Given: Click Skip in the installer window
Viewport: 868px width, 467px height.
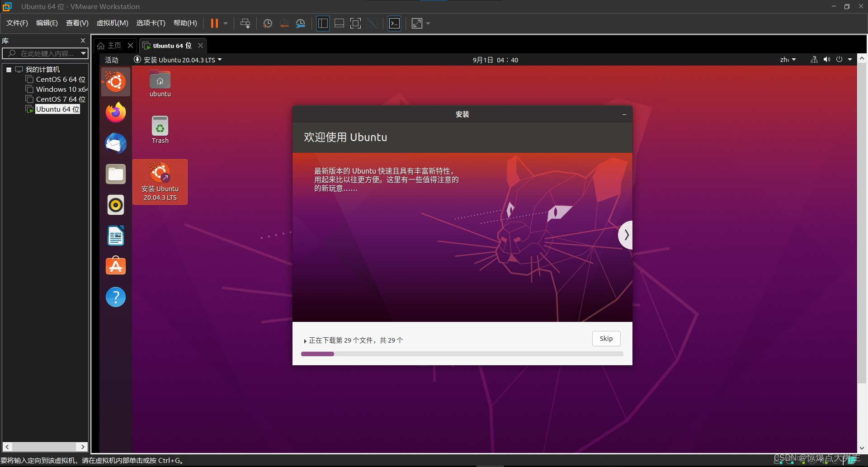Looking at the screenshot, I should [x=606, y=339].
